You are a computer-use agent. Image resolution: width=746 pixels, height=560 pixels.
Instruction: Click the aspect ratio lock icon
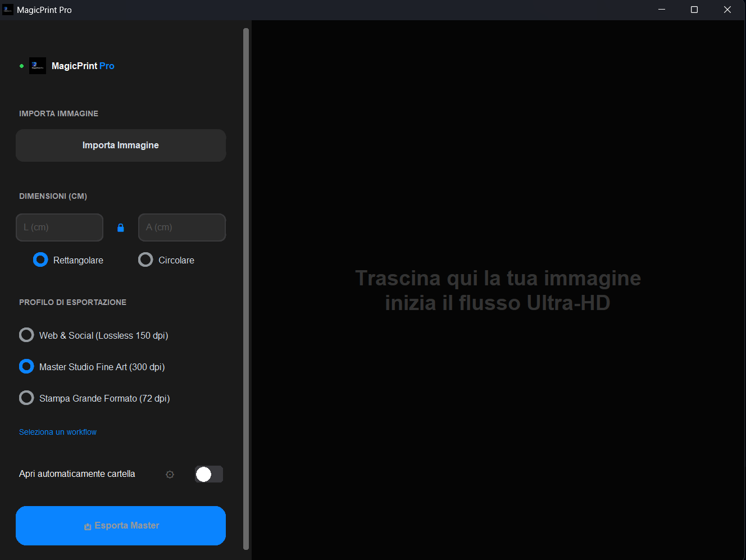click(120, 227)
